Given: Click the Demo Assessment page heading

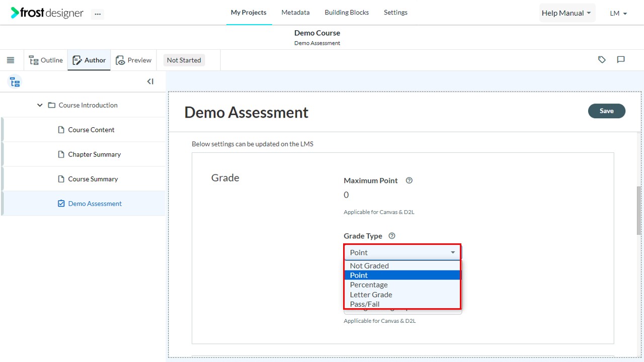Looking at the screenshot, I should tap(247, 112).
